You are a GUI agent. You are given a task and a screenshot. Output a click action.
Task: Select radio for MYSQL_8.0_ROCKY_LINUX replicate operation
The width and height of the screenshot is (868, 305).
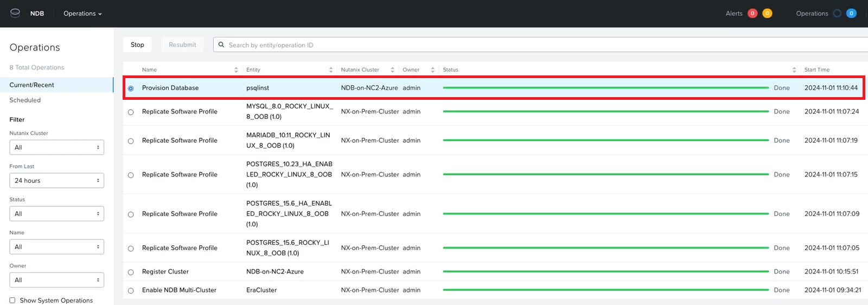click(131, 112)
